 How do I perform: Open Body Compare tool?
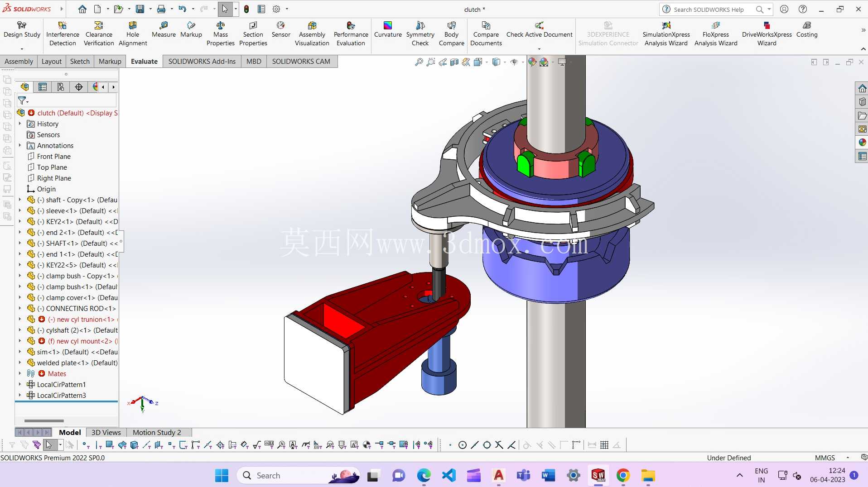click(451, 34)
